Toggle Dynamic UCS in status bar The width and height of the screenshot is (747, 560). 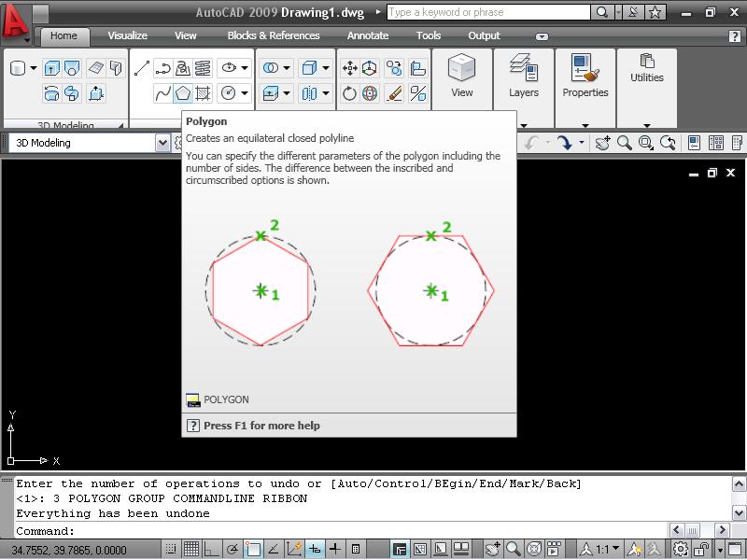[x=294, y=550]
